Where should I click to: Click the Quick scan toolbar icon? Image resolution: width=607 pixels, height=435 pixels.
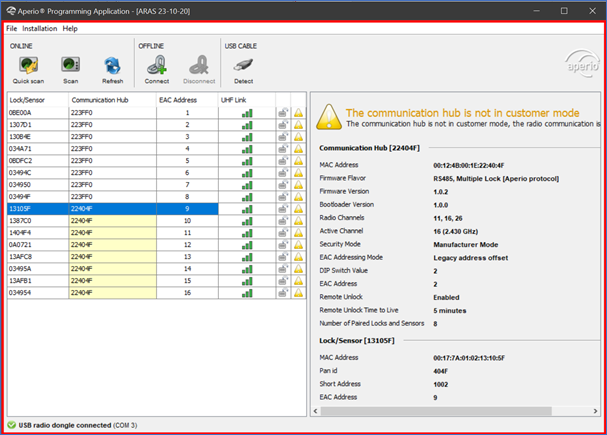[x=29, y=66]
